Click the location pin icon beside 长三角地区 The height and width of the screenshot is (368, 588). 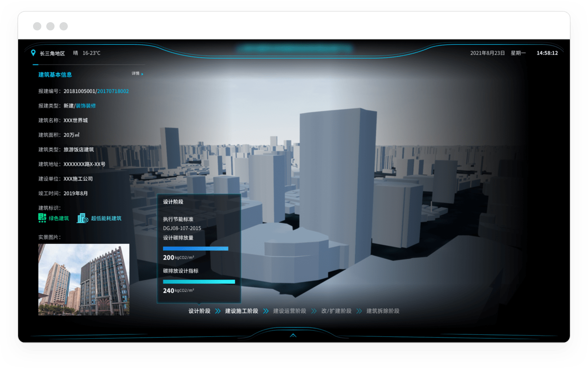pos(33,53)
